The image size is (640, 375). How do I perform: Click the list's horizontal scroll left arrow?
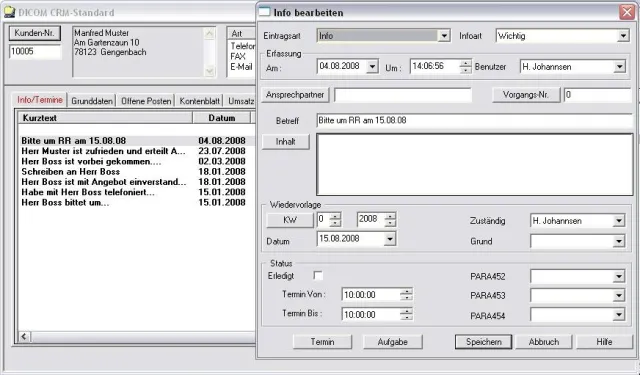[24, 337]
